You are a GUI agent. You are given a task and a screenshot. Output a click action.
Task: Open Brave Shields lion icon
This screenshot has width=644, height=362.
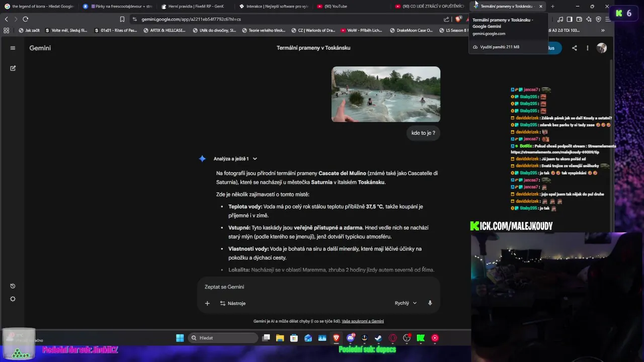[x=458, y=19]
